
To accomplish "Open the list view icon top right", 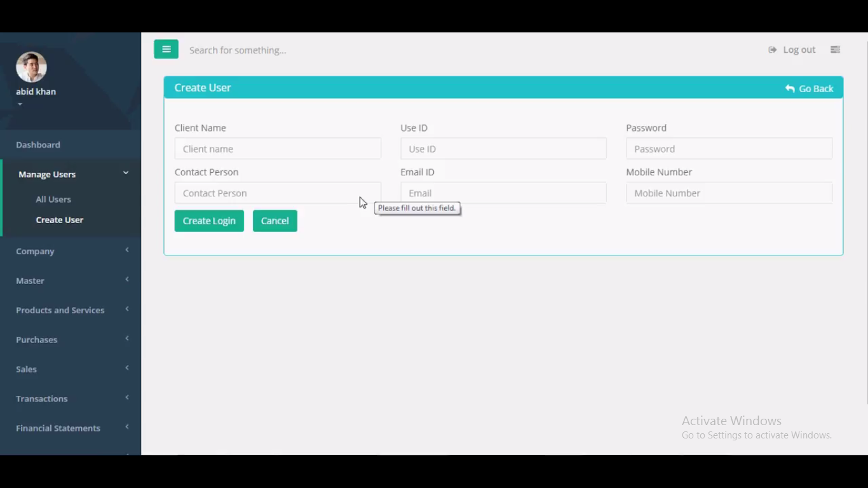I will pos(835,49).
